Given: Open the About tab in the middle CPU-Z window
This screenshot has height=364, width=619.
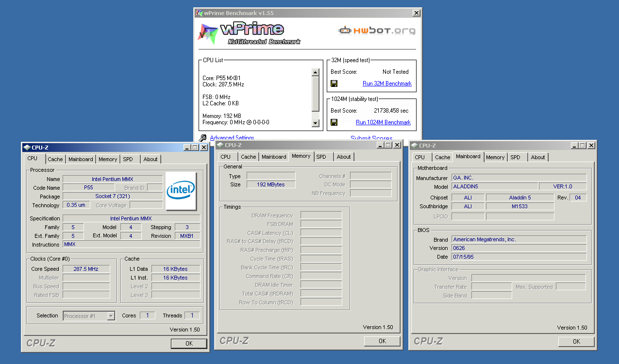Looking at the screenshot, I should (344, 157).
